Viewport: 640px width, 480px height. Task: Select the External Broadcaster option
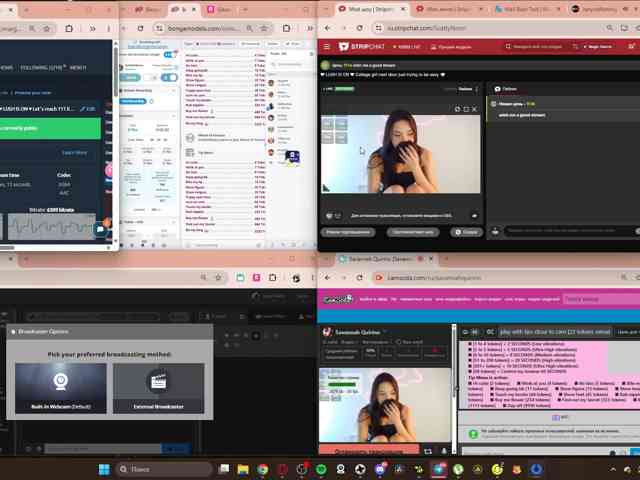coord(158,388)
